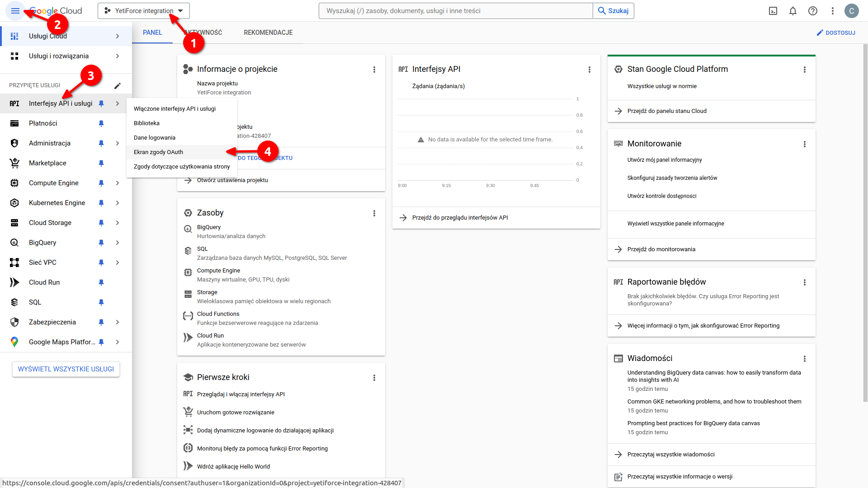Open Otwórz ustawienia projektu link
Viewport: 868px width, 488px height.
pyautogui.click(x=232, y=180)
